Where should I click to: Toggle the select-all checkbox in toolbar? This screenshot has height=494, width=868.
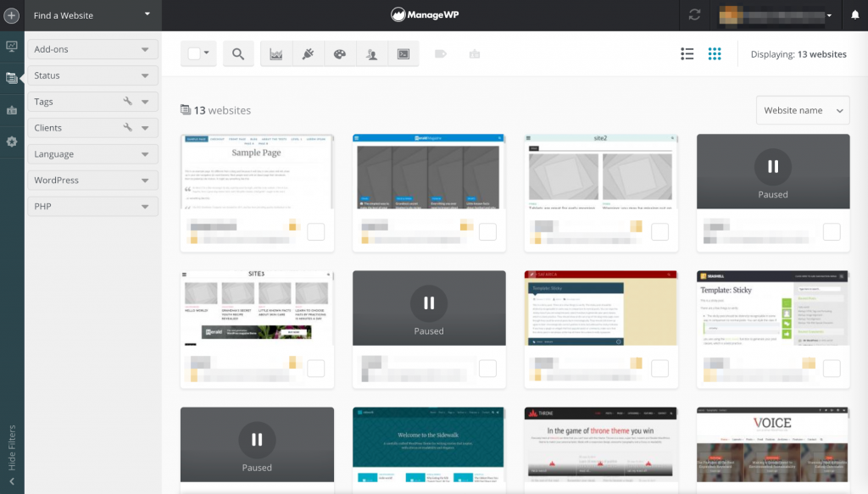pos(194,53)
